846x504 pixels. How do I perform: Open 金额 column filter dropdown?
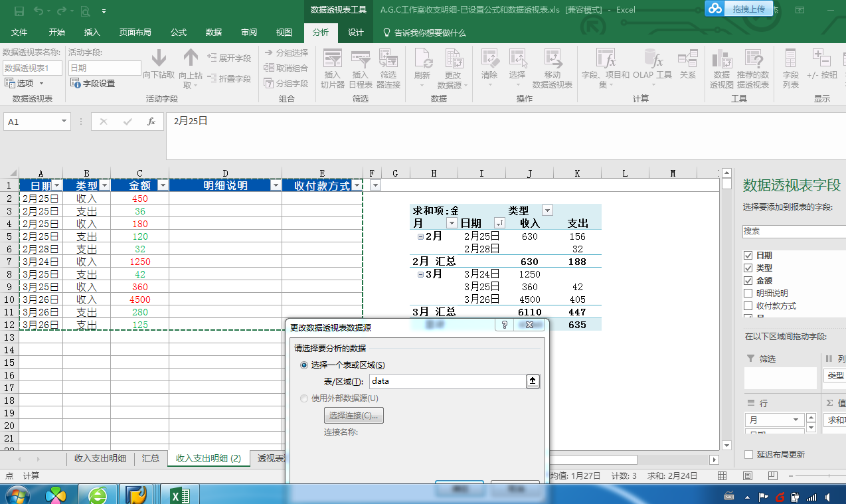[163, 186]
